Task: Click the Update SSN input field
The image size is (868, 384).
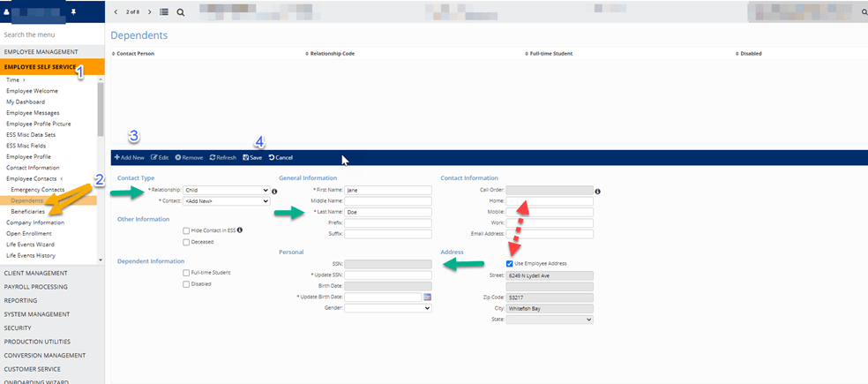Action: pyautogui.click(x=388, y=275)
